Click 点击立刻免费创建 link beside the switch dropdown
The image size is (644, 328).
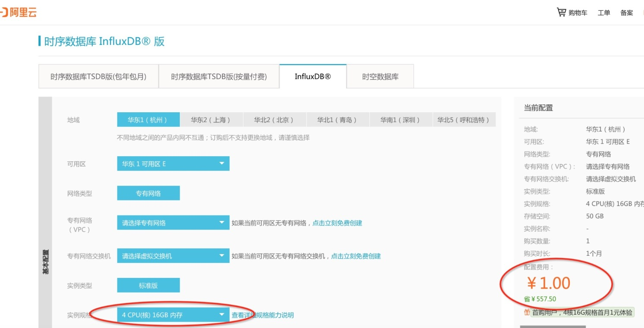356,256
